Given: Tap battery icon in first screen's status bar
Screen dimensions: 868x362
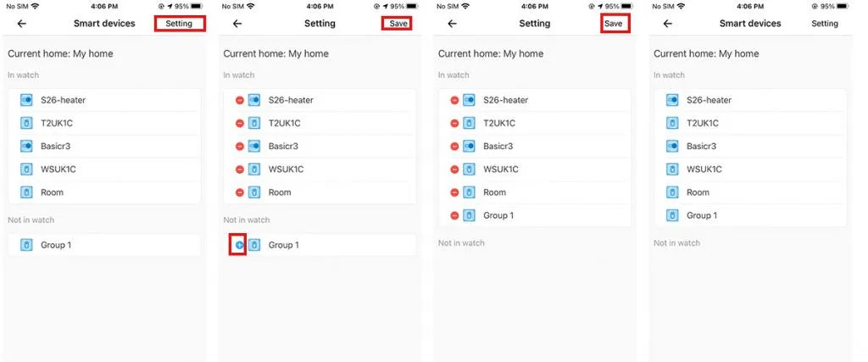Looking at the screenshot, I should (x=198, y=6).
